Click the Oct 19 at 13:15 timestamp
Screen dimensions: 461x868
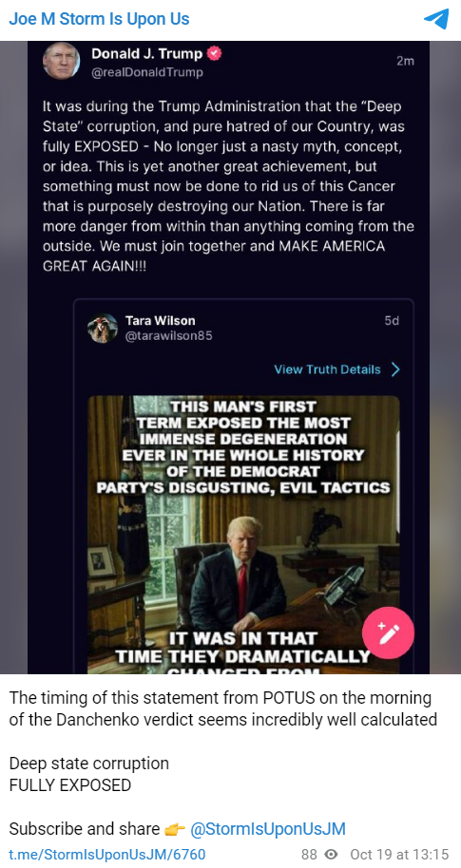(399, 854)
